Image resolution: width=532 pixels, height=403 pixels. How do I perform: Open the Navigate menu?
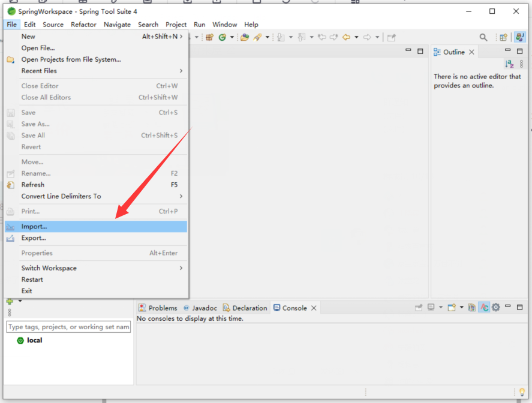(117, 25)
